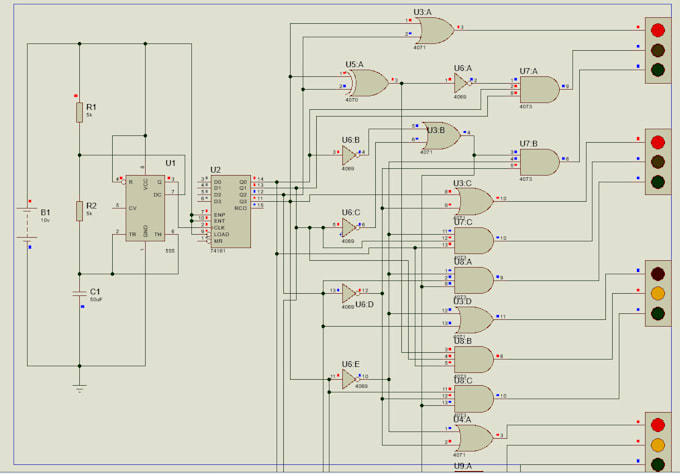The image size is (680, 474).
Task: Click the "10v" value under B1
Action: tap(45, 220)
